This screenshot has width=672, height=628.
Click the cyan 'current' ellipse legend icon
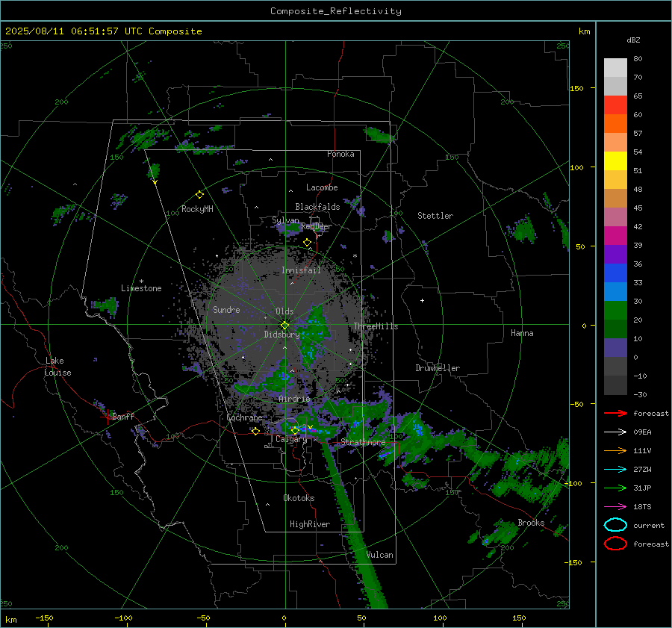click(x=615, y=525)
